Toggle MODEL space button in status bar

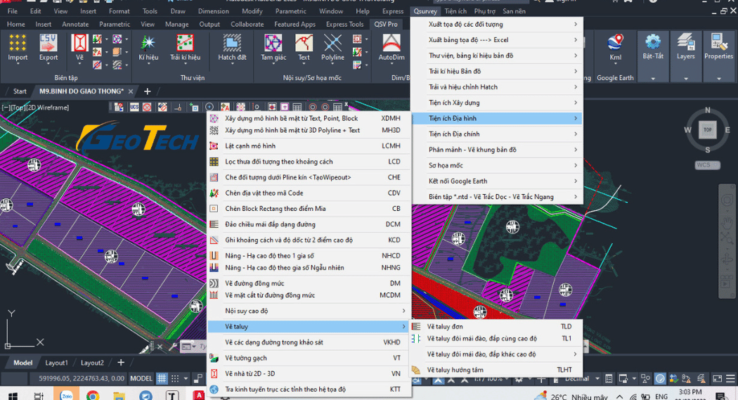(x=141, y=379)
